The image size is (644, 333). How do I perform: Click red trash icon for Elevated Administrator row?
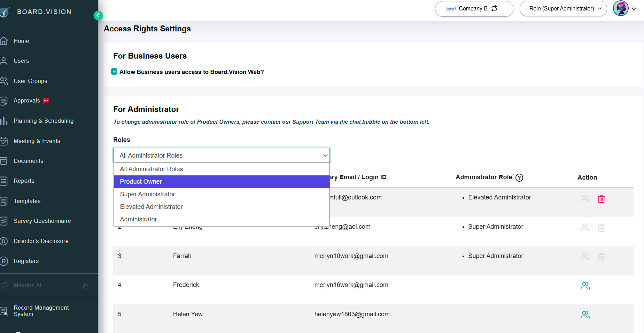(601, 199)
